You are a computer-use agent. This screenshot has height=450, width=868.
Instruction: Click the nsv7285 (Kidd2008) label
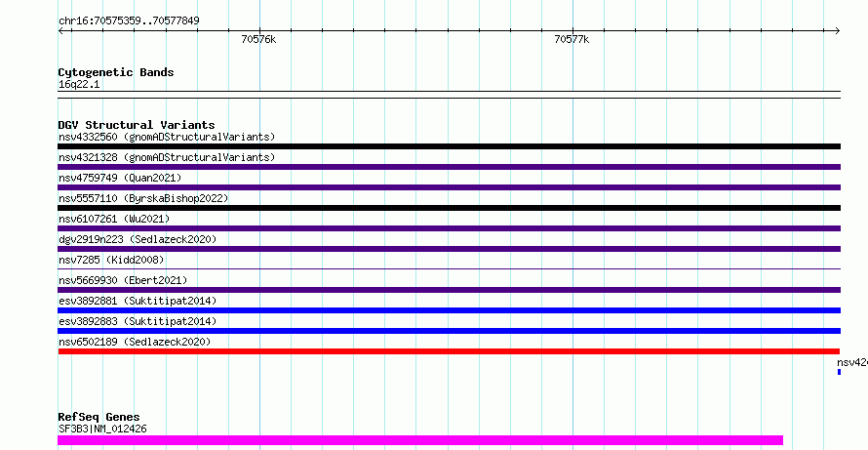tap(111, 260)
